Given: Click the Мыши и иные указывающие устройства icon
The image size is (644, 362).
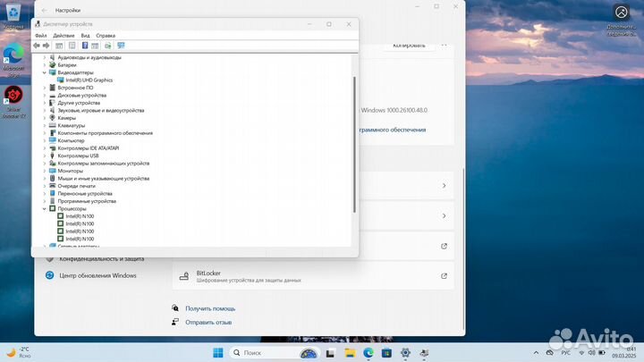Looking at the screenshot, I should (53, 179).
